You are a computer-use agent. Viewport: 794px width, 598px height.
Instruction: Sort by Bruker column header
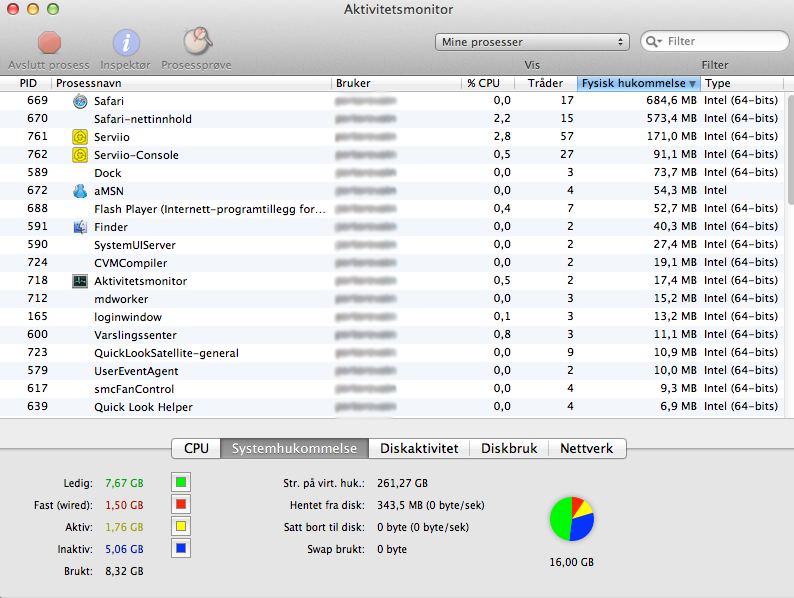pos(396,83)
